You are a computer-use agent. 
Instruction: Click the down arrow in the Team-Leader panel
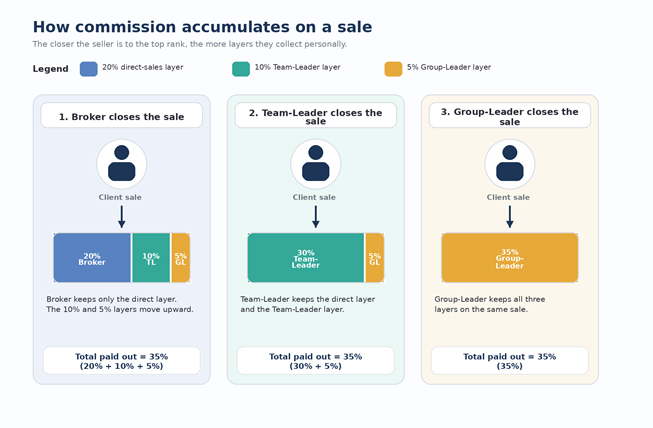(316, 217)
